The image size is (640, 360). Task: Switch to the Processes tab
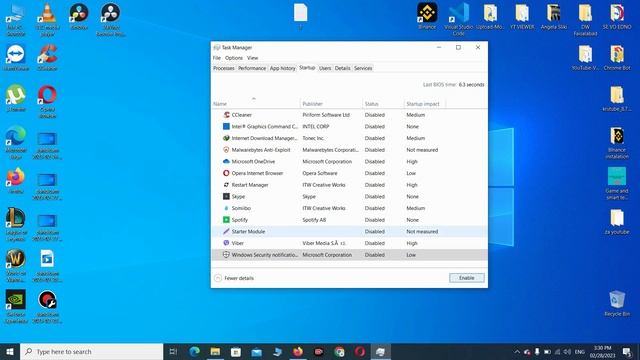[x=224, y=68]
